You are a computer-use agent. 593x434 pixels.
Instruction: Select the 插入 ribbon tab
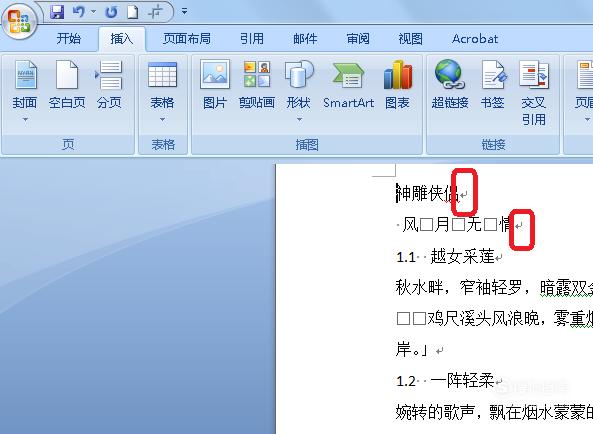(x=122, y=39)
